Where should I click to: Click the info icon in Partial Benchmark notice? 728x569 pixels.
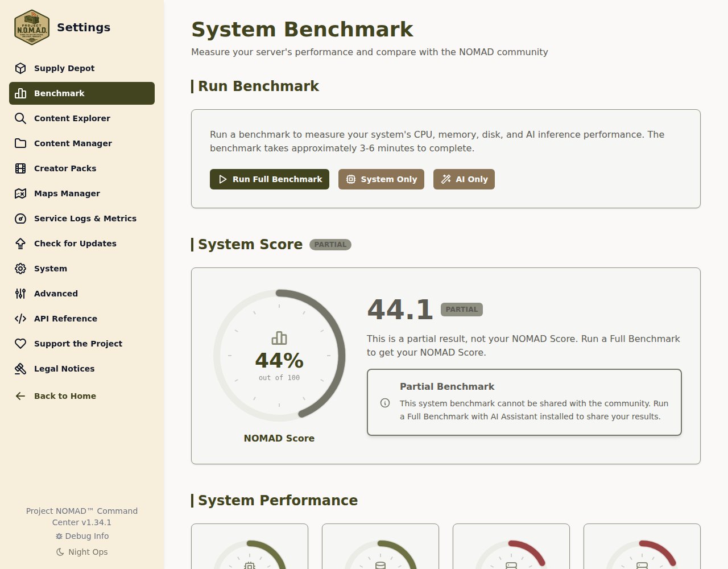coord(385,403)
